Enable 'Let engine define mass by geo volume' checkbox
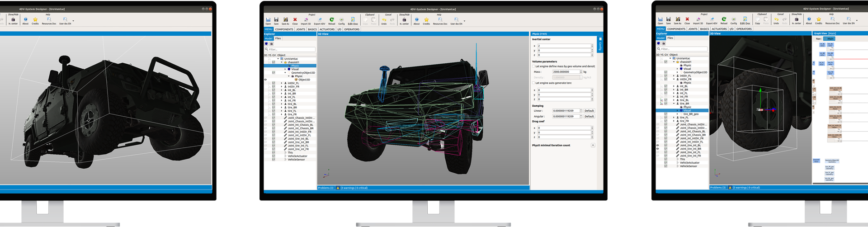This screenshot has width=868, height=227. 533,66
